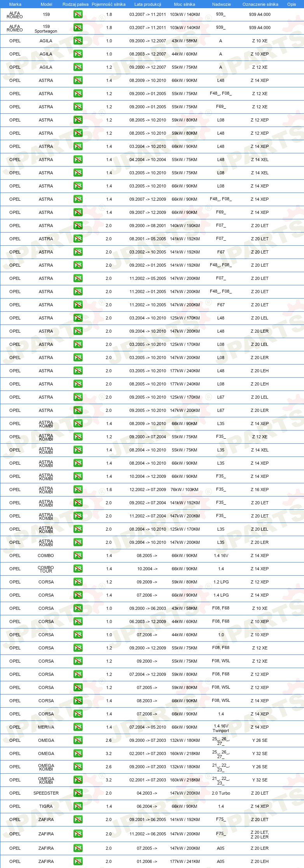
Task: Click the '12.2002 -> 07.2009' production years cell
Action: point(148,490)
